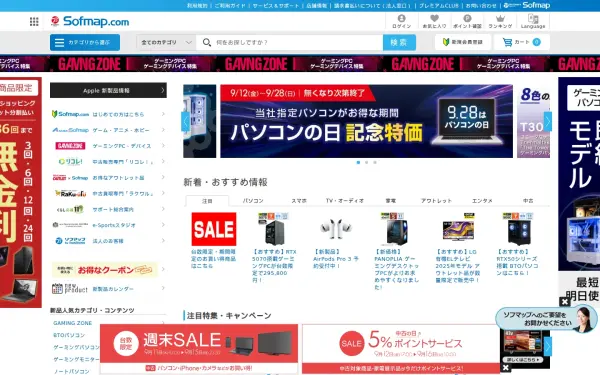The width and height of the screenshot is (600, 375).
Task: Switch to the エンタメ tab
Action: [482, 201]
